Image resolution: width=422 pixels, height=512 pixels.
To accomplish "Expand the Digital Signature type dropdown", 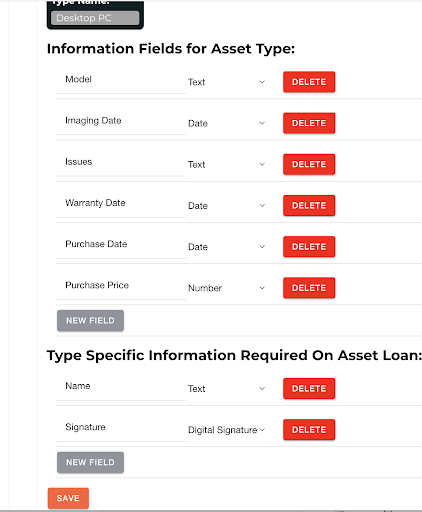I will 227,430.
